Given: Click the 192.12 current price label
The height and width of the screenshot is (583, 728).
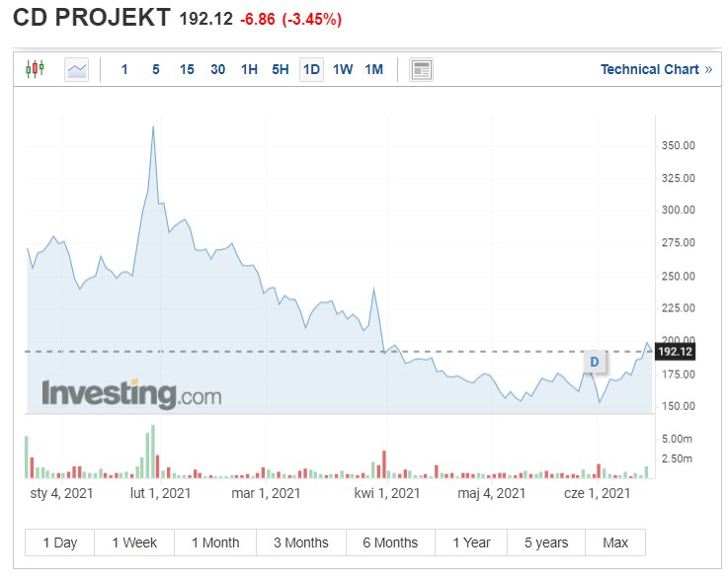Looking at the screenshot, I should pos(675,352).
